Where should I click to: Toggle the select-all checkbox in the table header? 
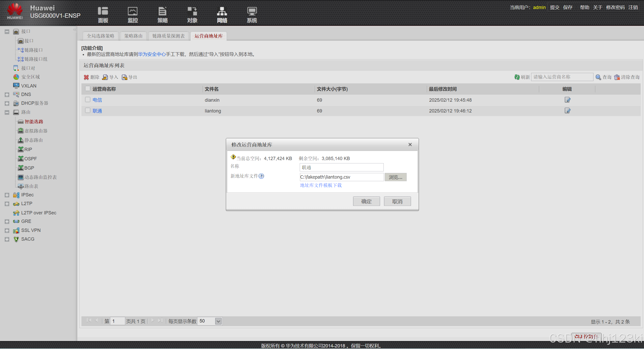click(x=88, y=89)
